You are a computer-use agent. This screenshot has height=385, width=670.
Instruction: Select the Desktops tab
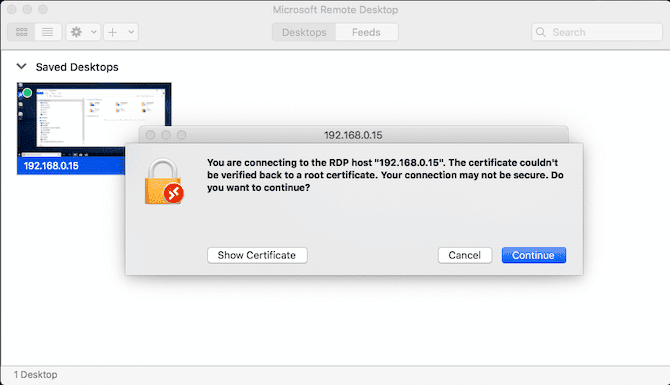304,32
